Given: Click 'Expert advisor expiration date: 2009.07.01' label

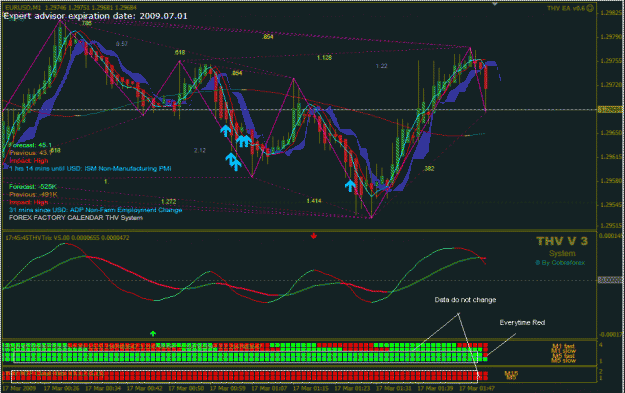Looking at the screenshot, I should coord(95,16).
